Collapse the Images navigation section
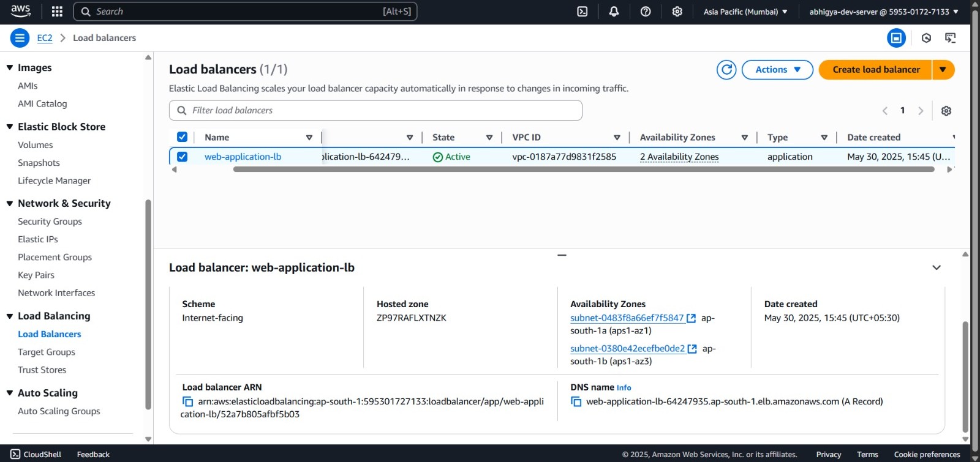The width and height of the screenshot is (980, 462). point(10,68)
